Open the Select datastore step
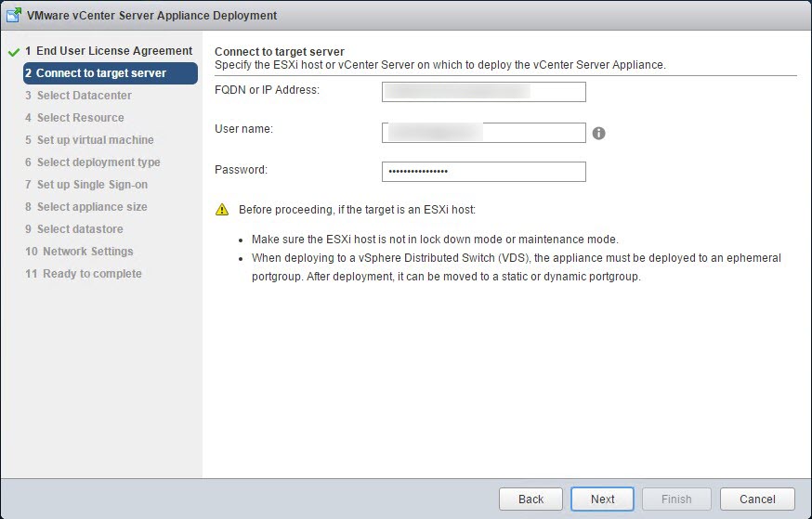Screen dimensions: 812x519 (74, 228)
